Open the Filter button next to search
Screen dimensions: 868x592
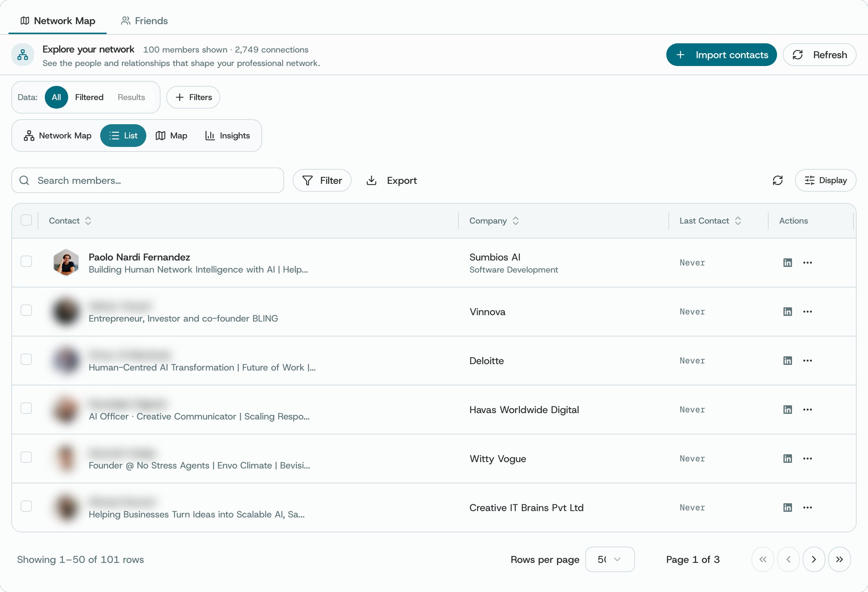(321, 180)
